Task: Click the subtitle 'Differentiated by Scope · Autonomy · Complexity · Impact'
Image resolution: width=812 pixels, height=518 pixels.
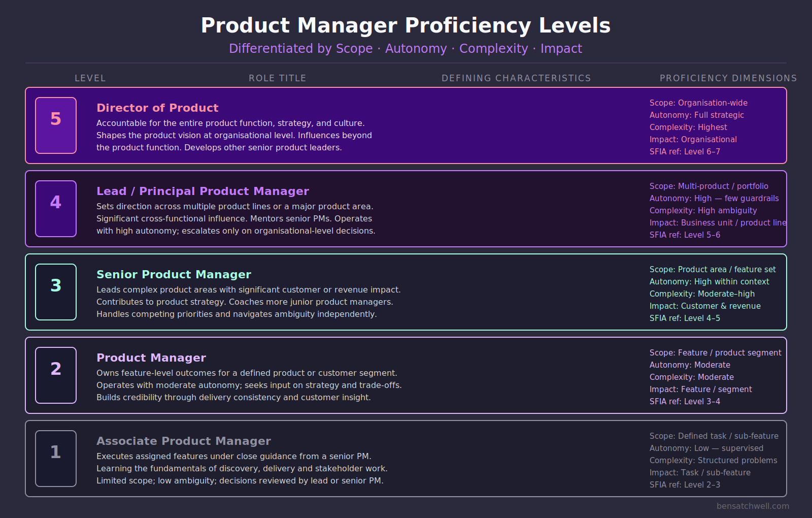Action: 405,49
